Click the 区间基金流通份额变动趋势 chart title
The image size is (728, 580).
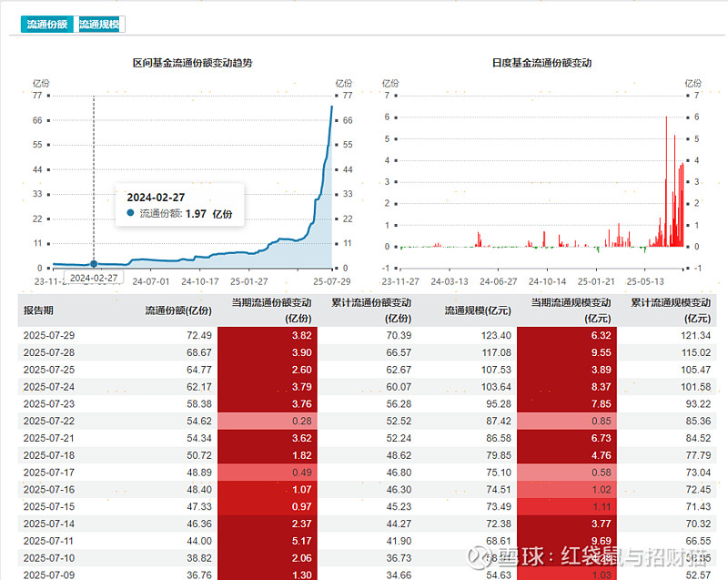pos(191,63)
